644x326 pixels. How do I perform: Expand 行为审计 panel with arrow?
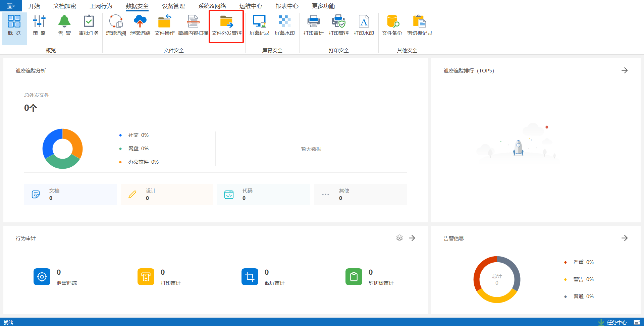pyautogui.click(x=412, y=238)
